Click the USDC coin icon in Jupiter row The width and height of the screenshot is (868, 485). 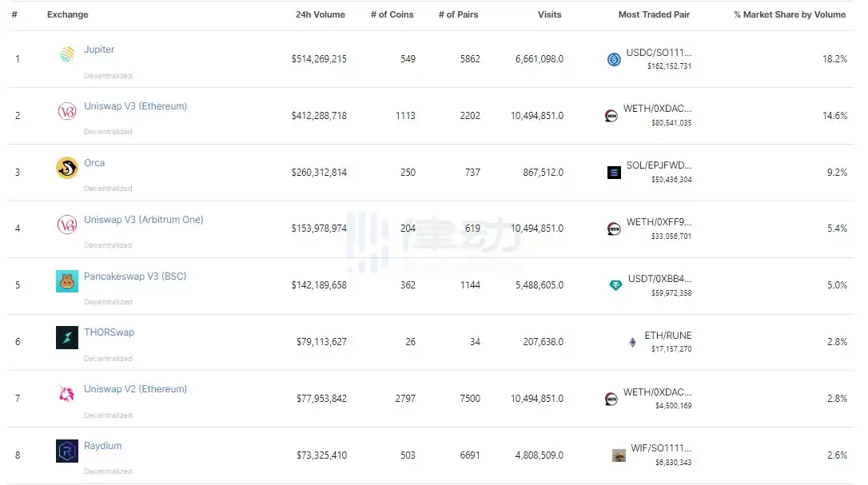pos(614,59)
